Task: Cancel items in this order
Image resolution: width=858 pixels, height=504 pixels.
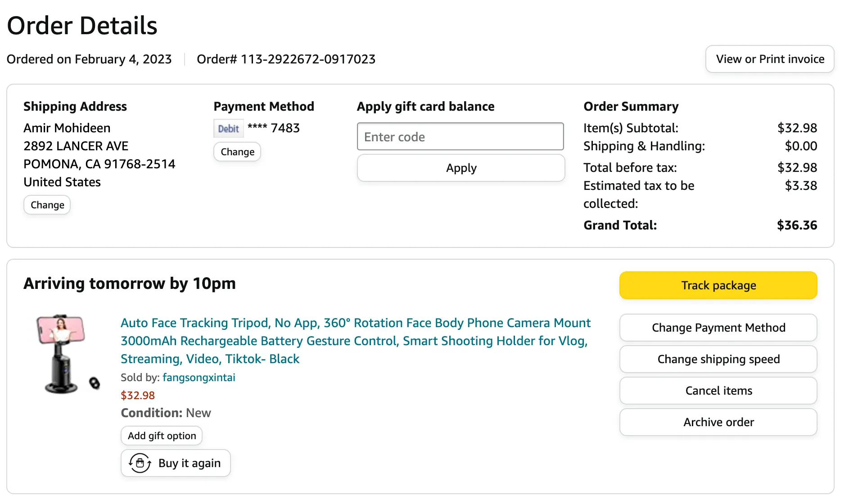Action: [x=718, y=391]
